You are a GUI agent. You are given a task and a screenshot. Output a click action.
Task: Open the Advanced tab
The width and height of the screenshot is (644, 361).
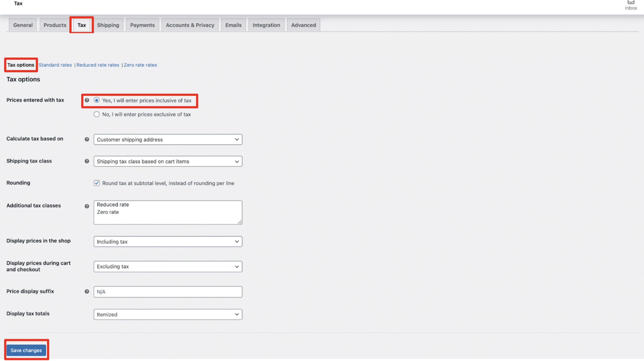coord(304,25)
